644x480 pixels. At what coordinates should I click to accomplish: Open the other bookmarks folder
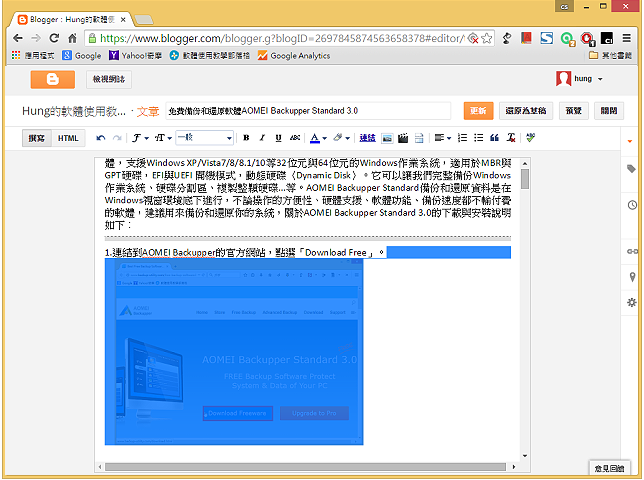point(610,55)
